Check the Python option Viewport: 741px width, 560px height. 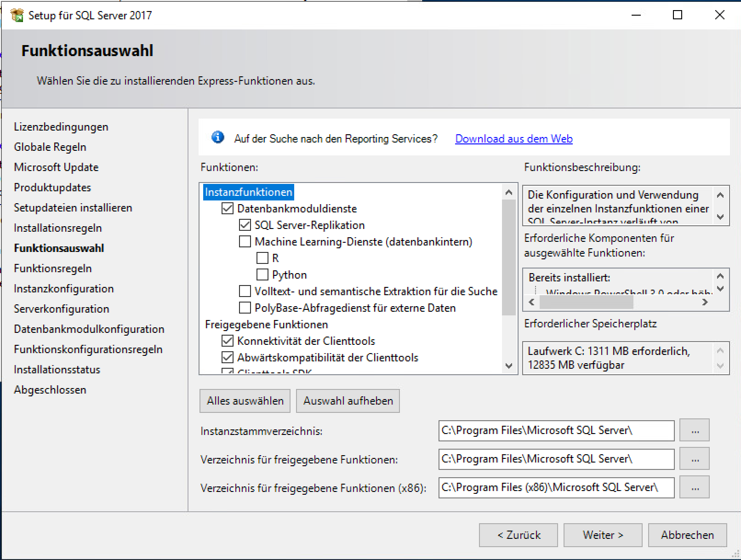(262, 275)
